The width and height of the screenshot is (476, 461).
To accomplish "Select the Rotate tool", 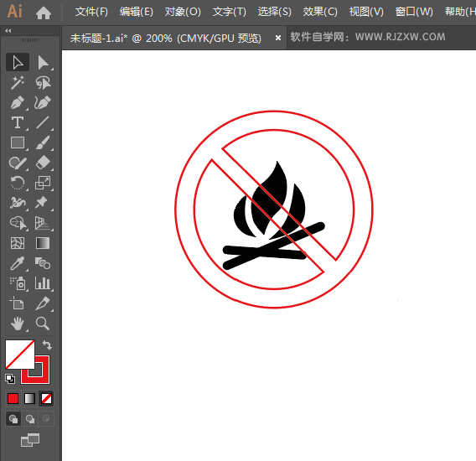I will (x=18, y=183).
